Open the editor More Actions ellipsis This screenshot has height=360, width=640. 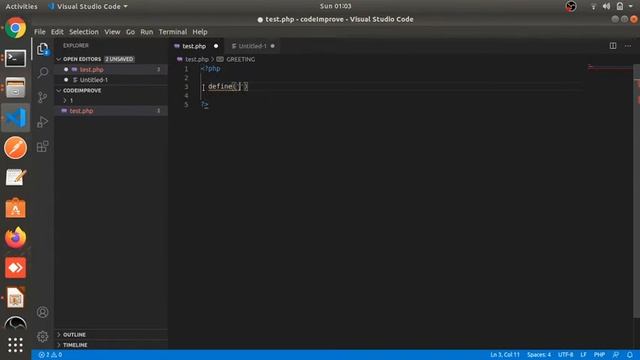628,46
